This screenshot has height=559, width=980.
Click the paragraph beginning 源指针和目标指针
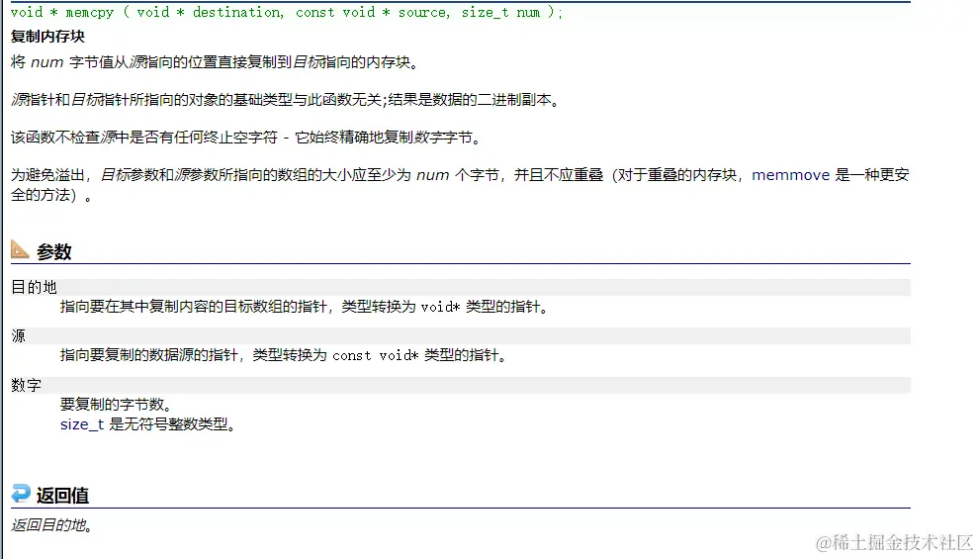click(285, 99)
